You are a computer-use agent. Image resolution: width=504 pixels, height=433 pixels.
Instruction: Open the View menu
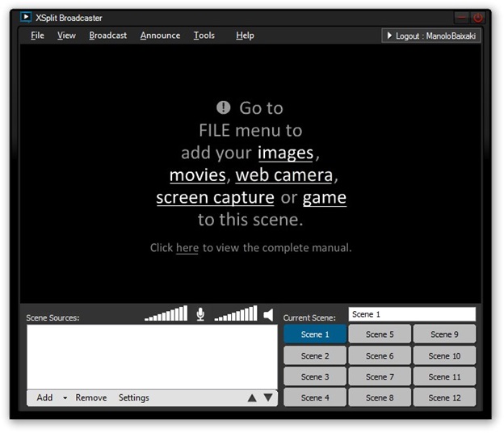pos(66,36)
